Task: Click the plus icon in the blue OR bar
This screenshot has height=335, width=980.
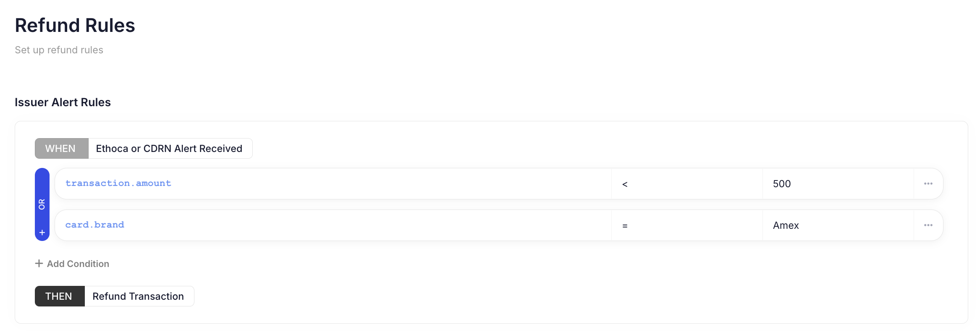Action: coord(42,233)
